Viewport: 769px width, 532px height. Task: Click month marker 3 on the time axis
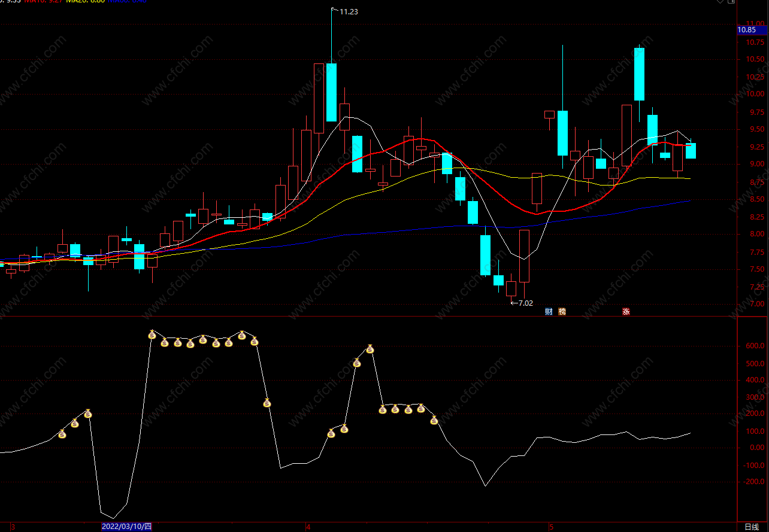point(12,527)
